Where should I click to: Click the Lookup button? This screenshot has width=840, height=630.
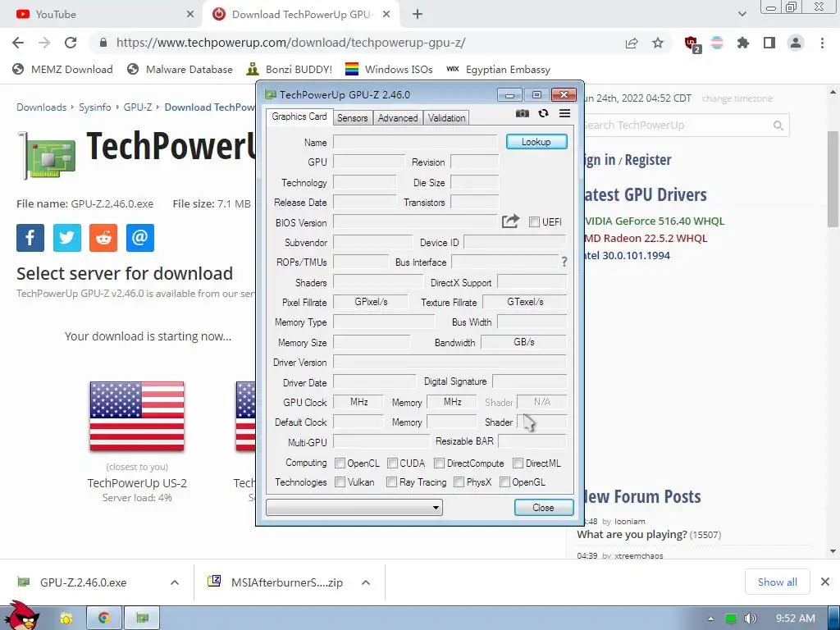click(x=536, y=142)
